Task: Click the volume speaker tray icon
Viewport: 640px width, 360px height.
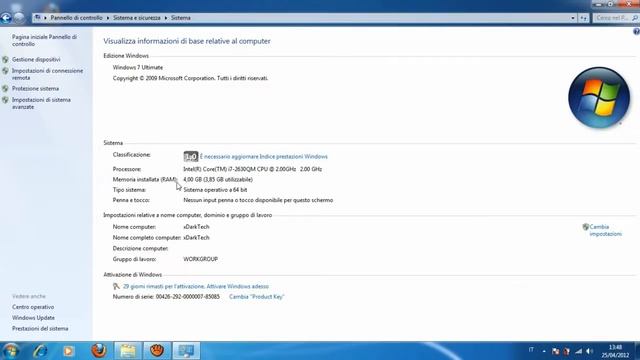Action: [x=589, y=351]
